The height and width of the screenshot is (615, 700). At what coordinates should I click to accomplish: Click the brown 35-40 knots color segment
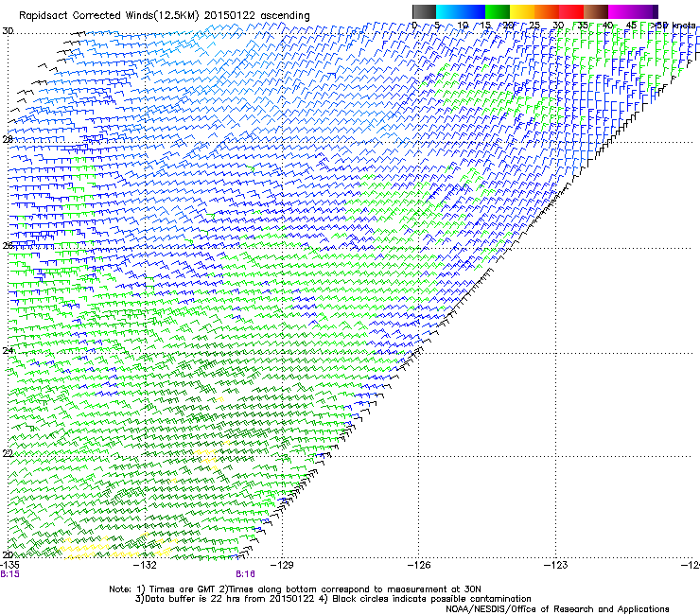pyautogui.click(x=596, y=11)
